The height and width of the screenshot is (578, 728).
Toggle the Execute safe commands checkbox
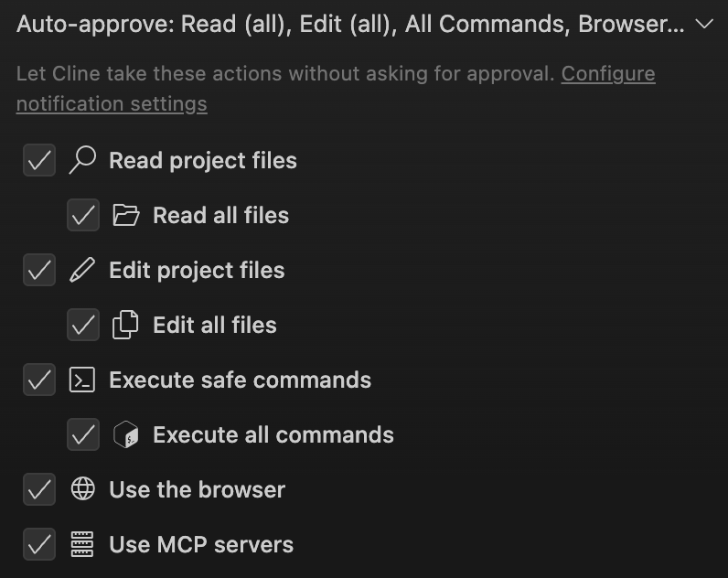[x=39, y=380]
